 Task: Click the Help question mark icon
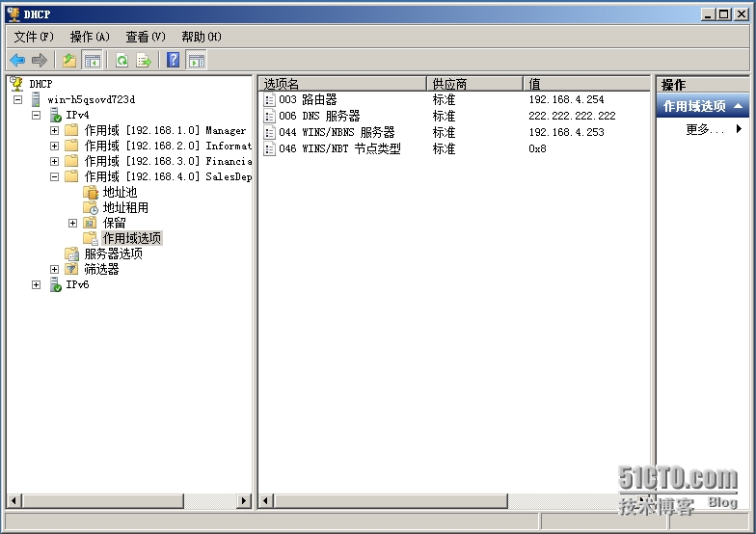click(x=174, y=60)
